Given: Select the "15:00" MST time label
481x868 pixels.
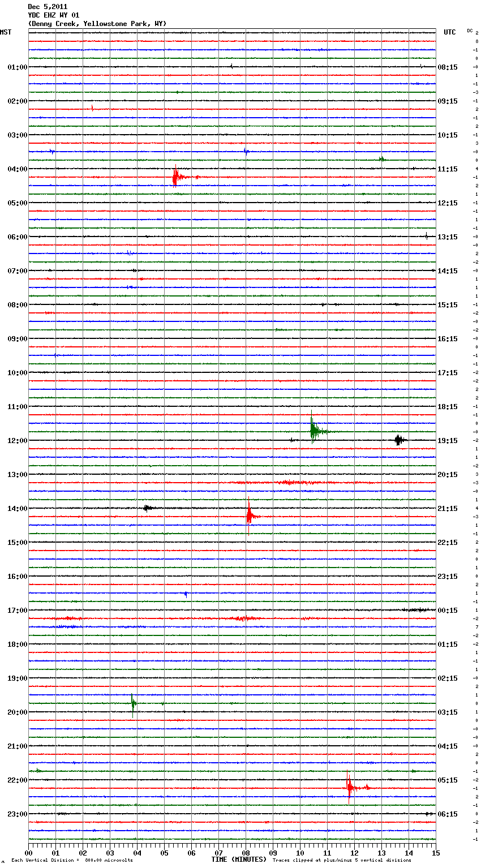Looking at the screenshot, I should click(18, 543).
